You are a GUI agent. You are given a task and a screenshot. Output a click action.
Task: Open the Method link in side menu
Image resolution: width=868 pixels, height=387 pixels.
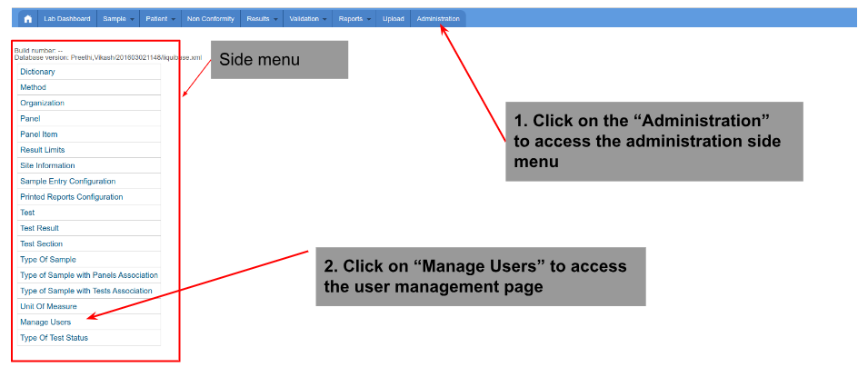[34, 87]
